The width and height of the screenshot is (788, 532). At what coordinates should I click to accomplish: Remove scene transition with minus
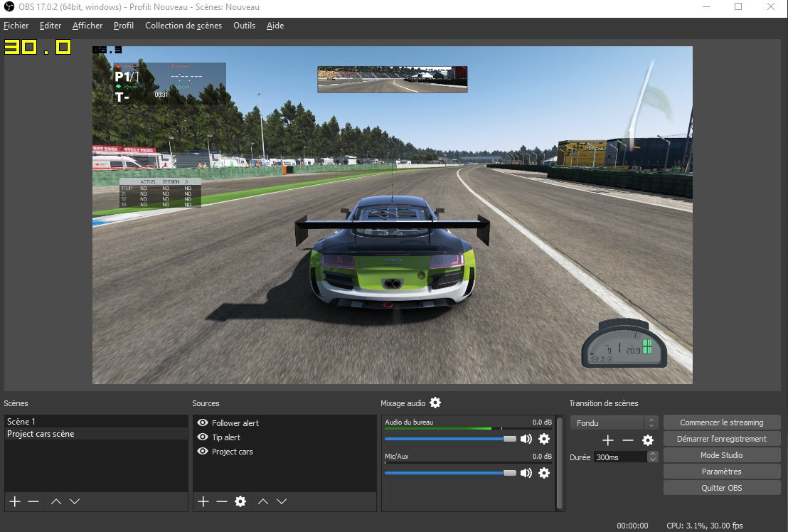pos(628,440)
